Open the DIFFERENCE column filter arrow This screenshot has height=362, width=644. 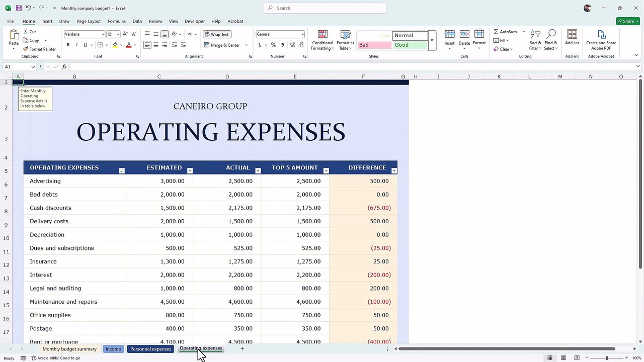pos(394,171)
